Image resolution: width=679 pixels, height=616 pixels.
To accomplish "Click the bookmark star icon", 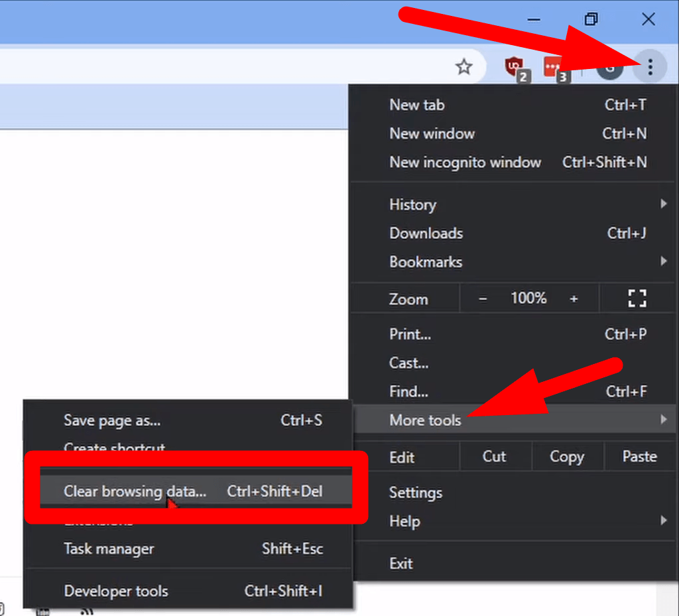I will (464, 66).
